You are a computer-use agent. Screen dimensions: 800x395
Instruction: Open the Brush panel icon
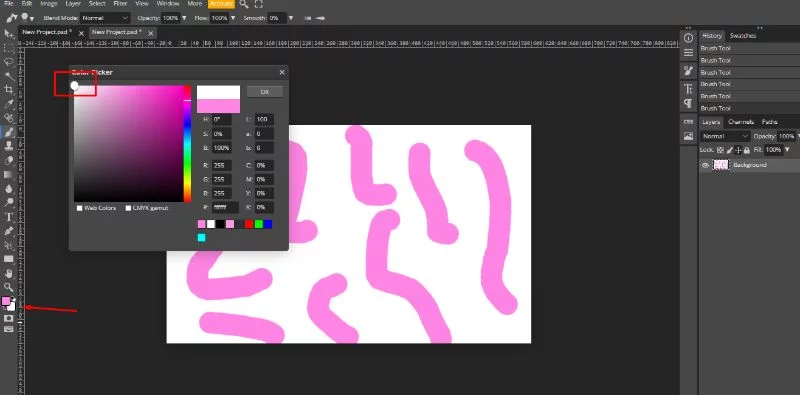[x=688, y=70]
